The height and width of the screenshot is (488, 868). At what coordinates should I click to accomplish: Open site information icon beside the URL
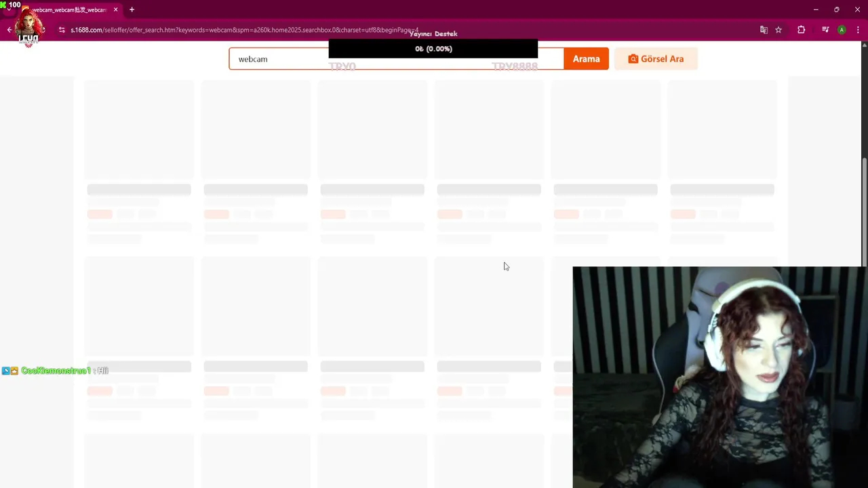[x=62, y=30]
